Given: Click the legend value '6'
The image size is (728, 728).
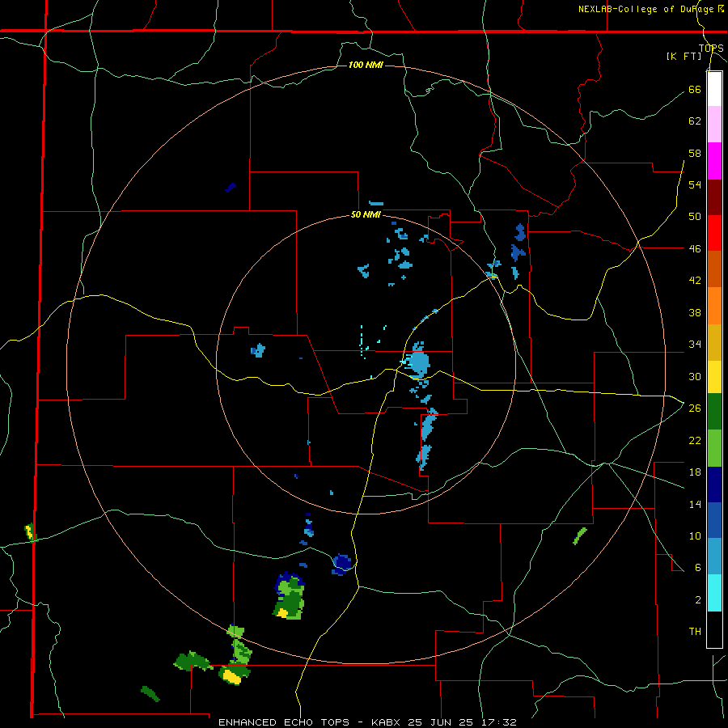Looking at the screenshot, I should (x=698, y=567).
